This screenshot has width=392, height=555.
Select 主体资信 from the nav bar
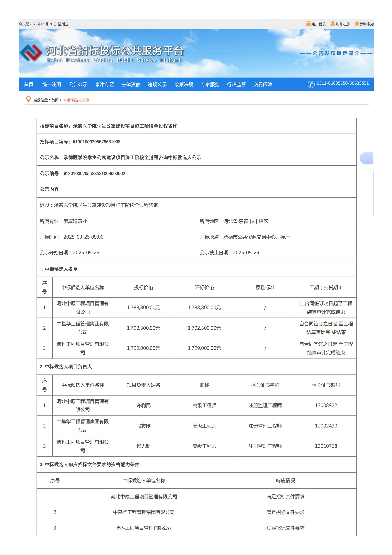(131, 84)
